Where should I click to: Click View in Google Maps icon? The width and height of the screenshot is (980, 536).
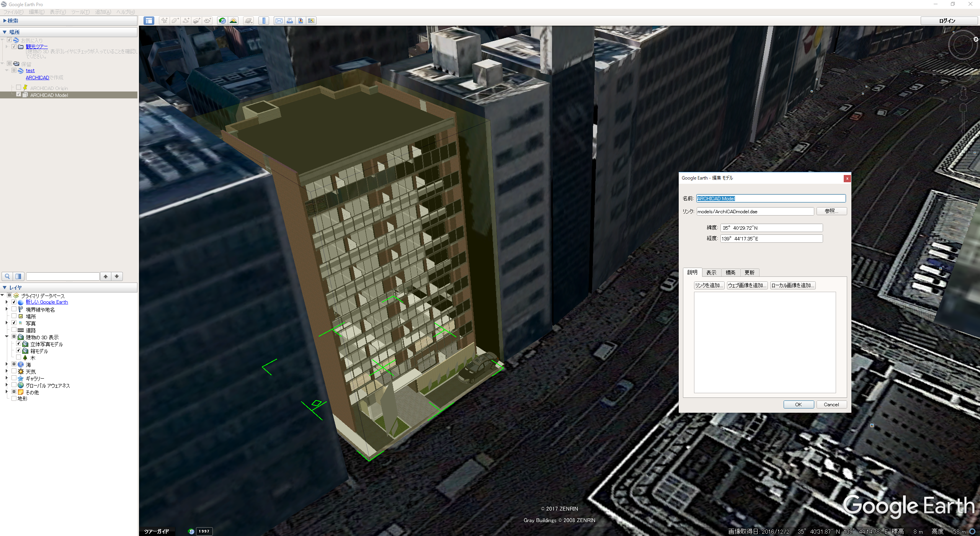pos(311,21)
